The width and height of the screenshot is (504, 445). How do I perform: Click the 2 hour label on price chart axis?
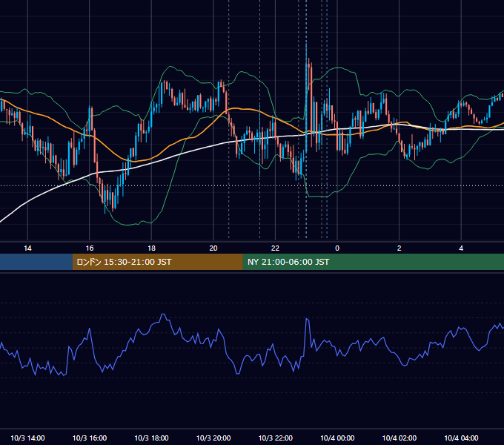399,248
